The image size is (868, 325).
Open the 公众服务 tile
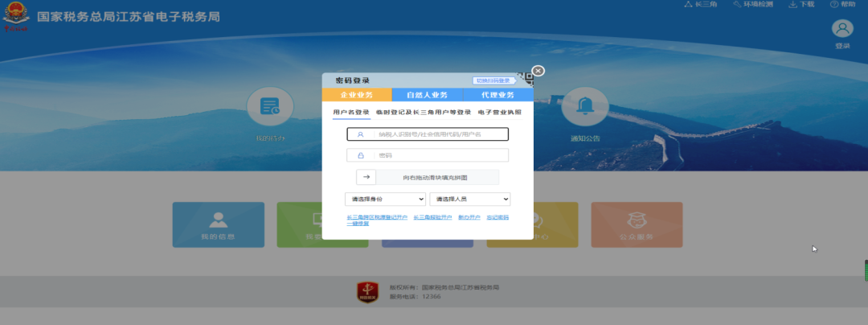[x=637, y=224]
